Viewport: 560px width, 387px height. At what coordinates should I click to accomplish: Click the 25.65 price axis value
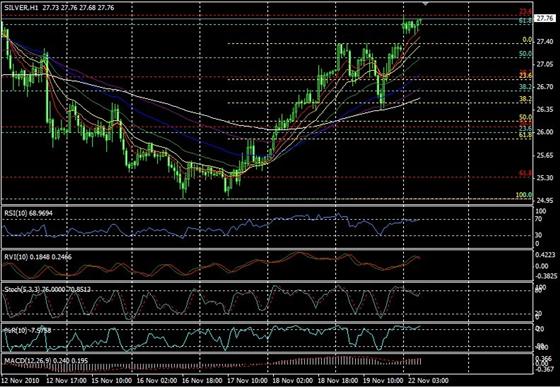tap(544, 155)
